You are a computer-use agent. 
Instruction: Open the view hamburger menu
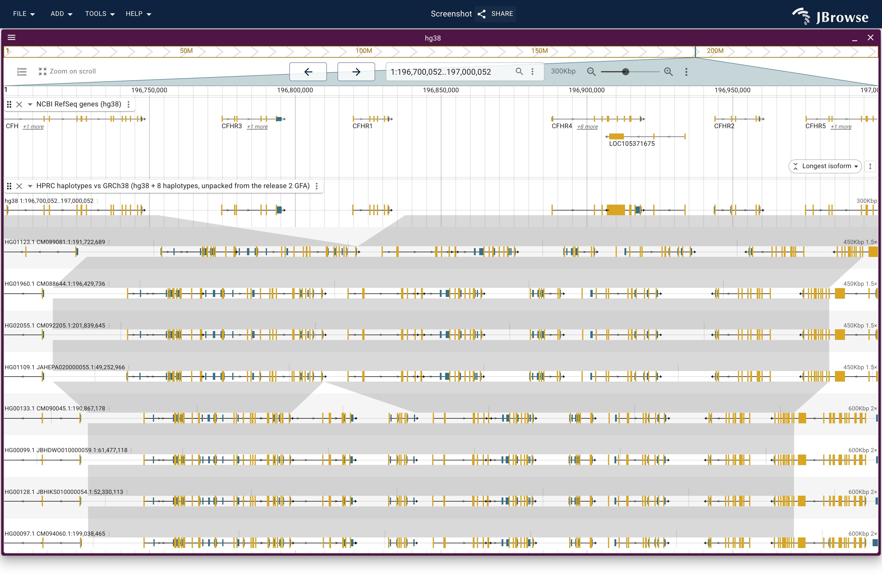(12, 38)
